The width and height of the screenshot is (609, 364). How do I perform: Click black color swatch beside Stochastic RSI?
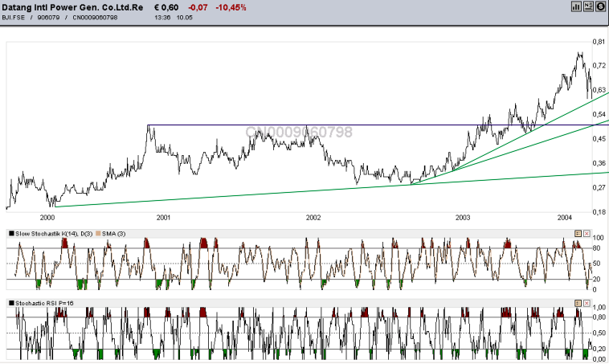pyautogui.click(x=12, y=303)
